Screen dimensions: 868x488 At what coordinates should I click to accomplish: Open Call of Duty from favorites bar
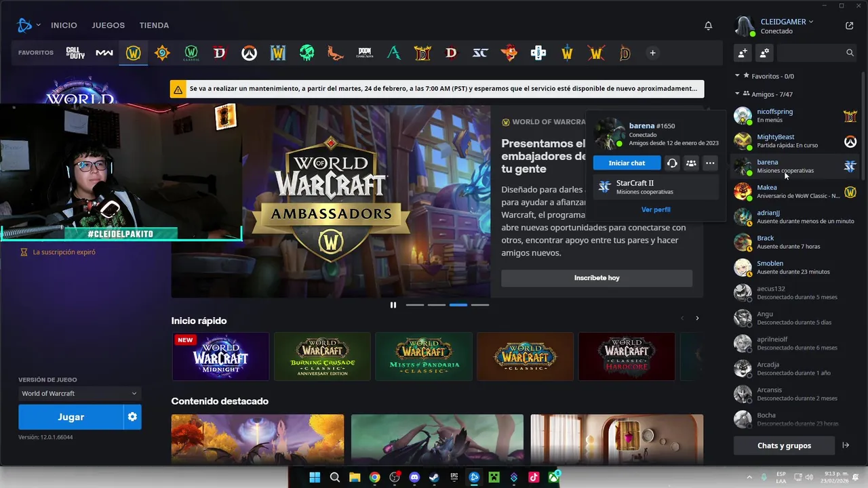pos(75,53)
